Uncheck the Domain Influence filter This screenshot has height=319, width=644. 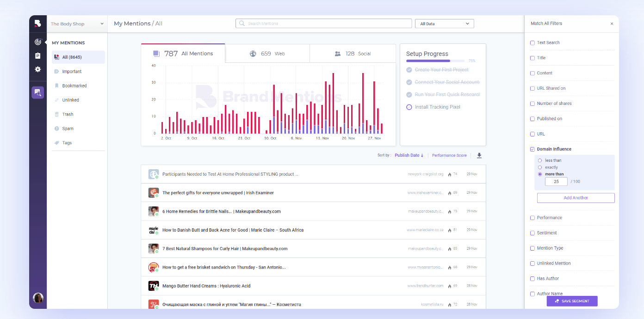click(x=533, y=149)
